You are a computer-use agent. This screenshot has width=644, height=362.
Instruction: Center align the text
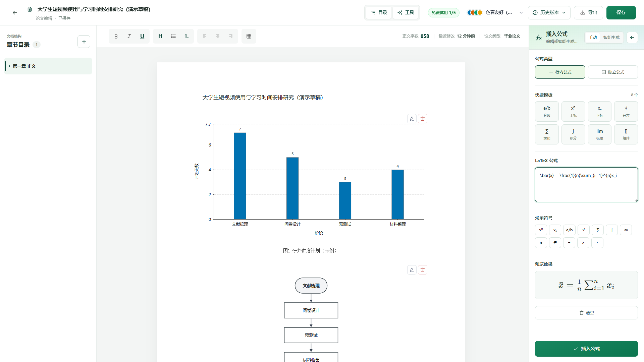(x=218, y=36)
